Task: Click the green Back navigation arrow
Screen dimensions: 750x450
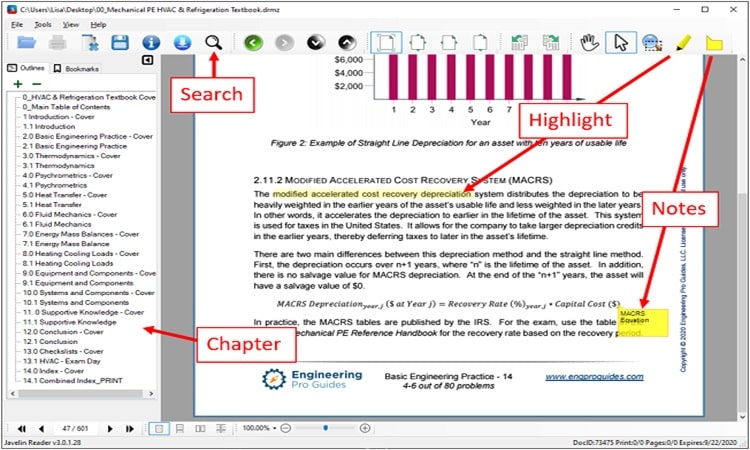Action: pos(252,43)
